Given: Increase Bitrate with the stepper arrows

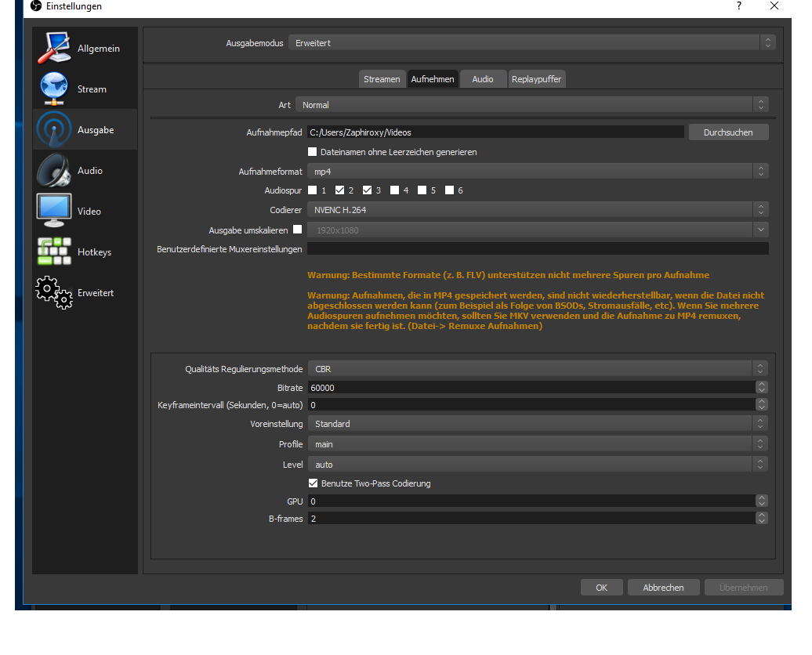Looking at the screenshot, I should [761, 385].
